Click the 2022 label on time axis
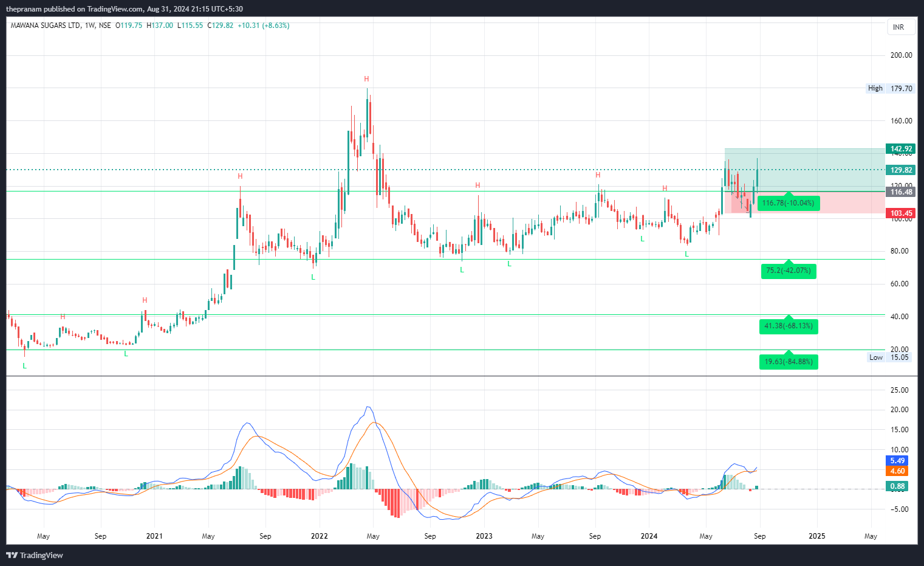 tap(319, 536)
